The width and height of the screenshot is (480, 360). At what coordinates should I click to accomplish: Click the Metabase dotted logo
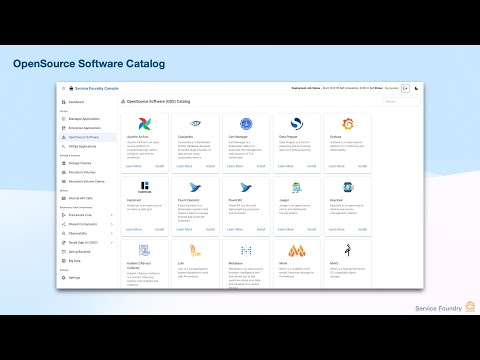click(246, 250)
